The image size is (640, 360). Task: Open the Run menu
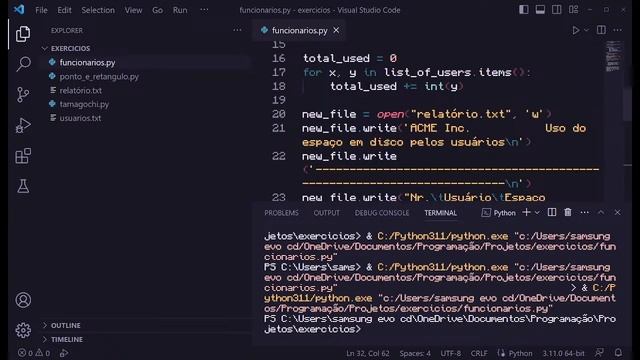coord(180,10)
